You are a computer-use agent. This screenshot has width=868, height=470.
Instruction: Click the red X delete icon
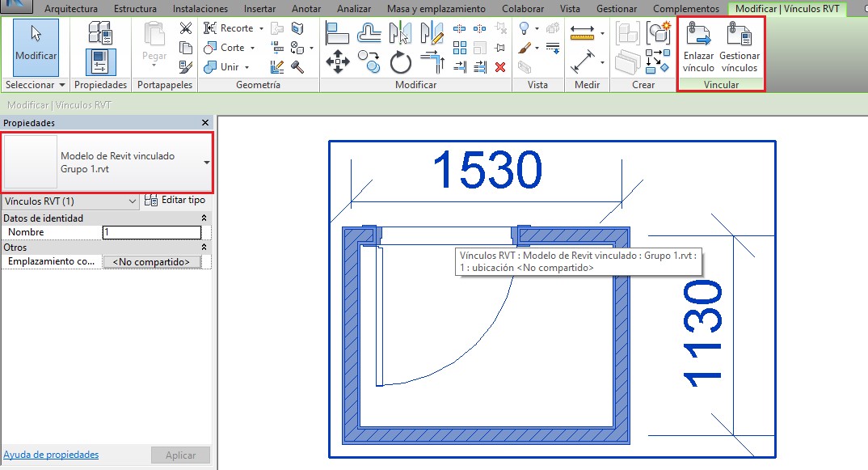[x=500, y=67]
